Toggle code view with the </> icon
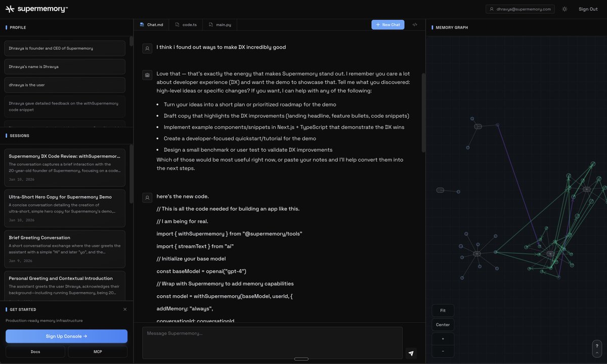The image size is (607, 364). pos(414,24)
